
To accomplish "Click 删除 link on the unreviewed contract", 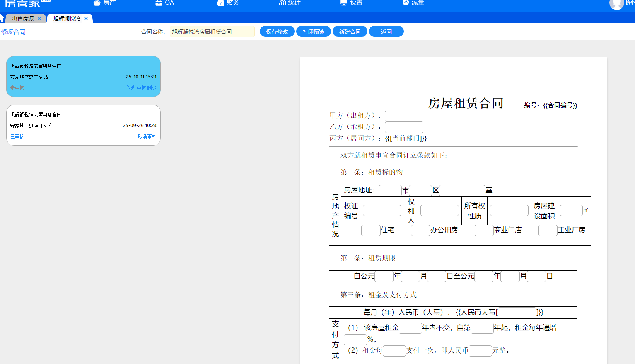I will tap(152, 88).
